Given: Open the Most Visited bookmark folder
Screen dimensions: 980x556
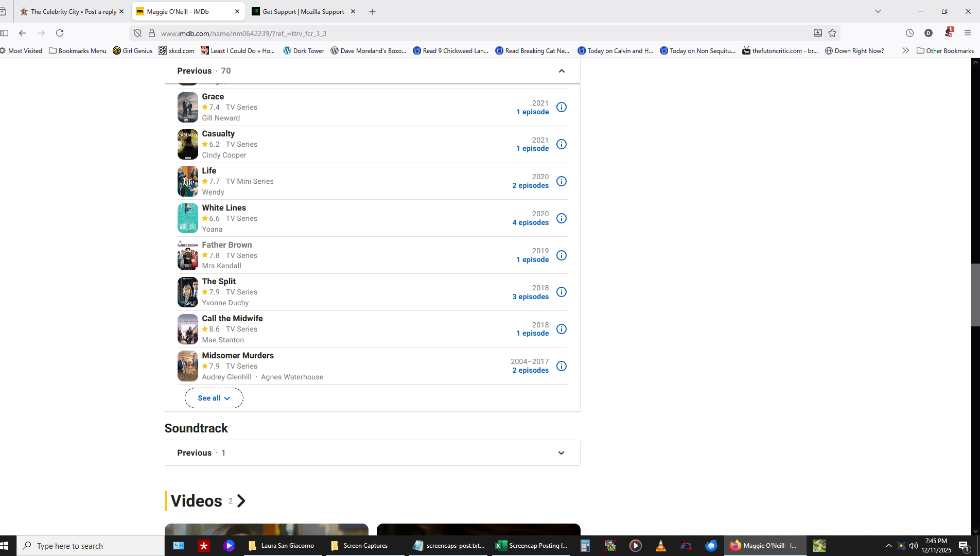Looking at the screenshot, I should coord(21,50).
